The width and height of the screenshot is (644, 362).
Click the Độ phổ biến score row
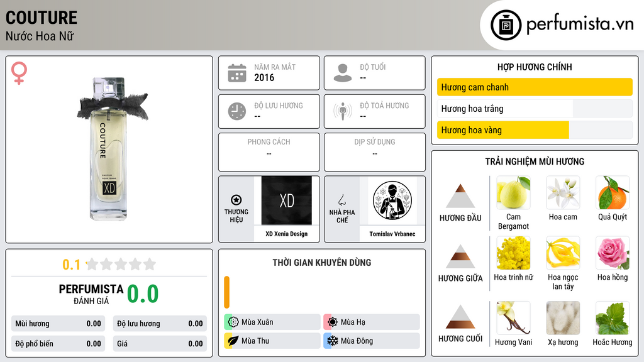click(x=58, y=344)
